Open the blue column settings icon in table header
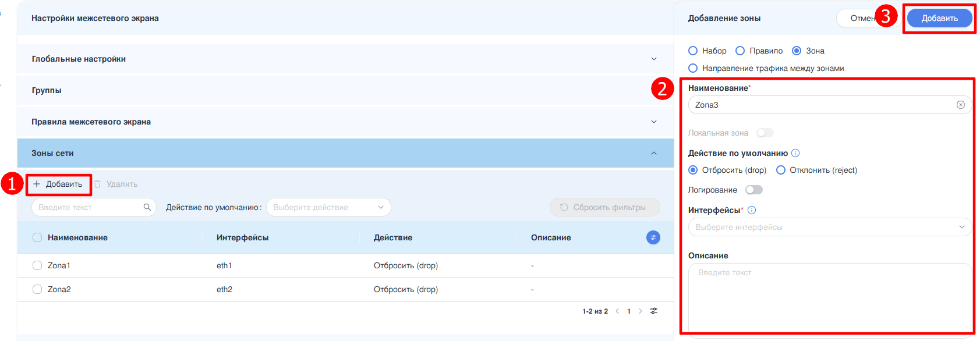Image resolution: width=980 pixels, height=341 pixels. [x=653, y=237]
